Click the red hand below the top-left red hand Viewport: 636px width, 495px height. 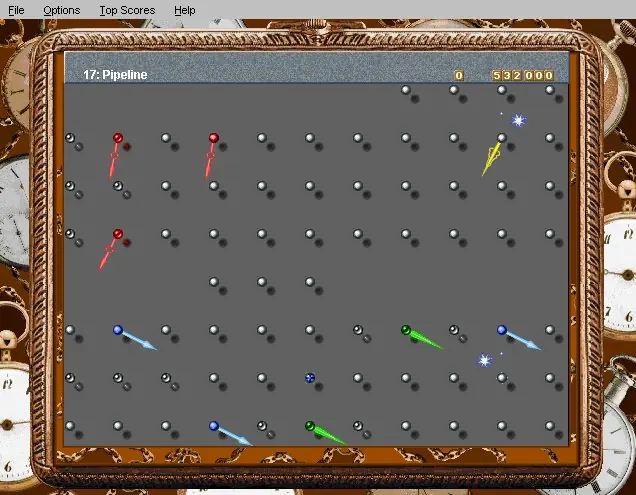(110, 249)
